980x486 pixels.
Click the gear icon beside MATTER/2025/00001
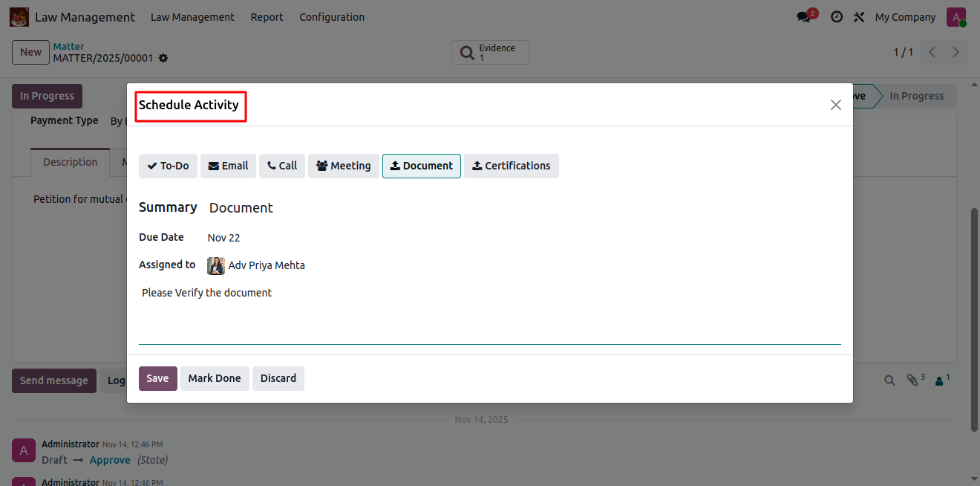pos(163,59)
